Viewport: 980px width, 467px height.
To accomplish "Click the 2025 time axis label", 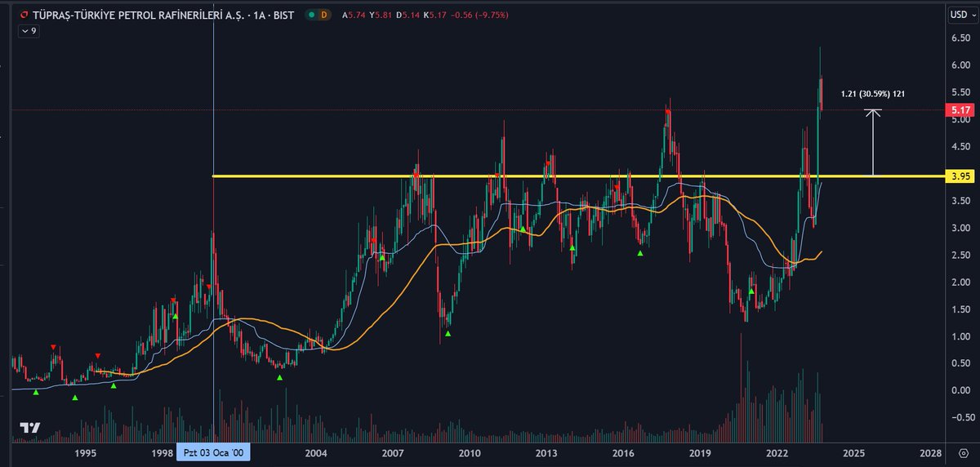I will click(x=853, y=451).
